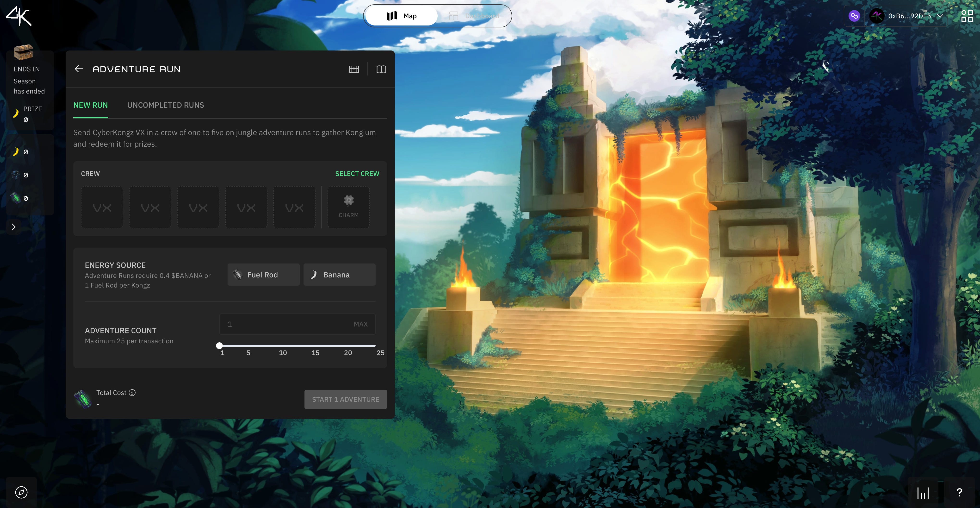Open the Charm slot selector
Screen dimensions: 980x508
pos(348,207)
